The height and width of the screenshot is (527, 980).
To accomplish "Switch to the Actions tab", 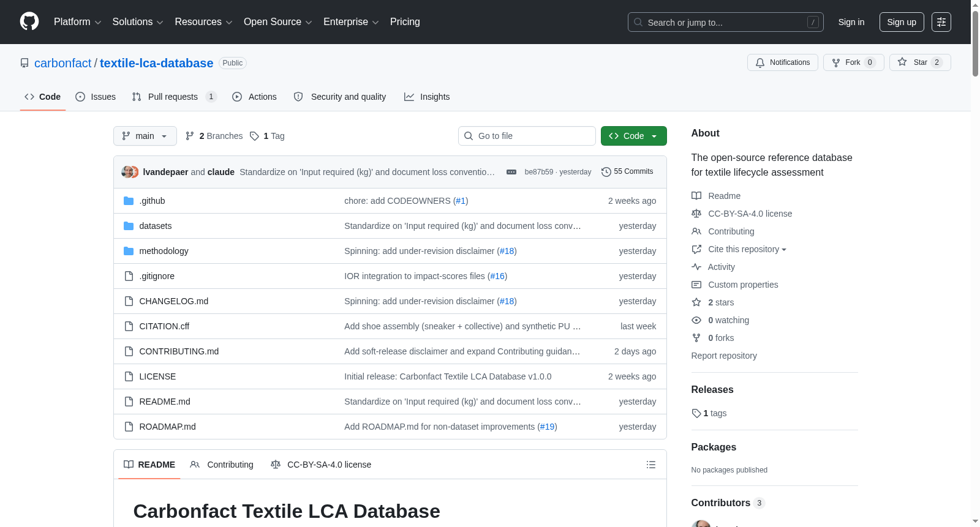I will (255, 97).
